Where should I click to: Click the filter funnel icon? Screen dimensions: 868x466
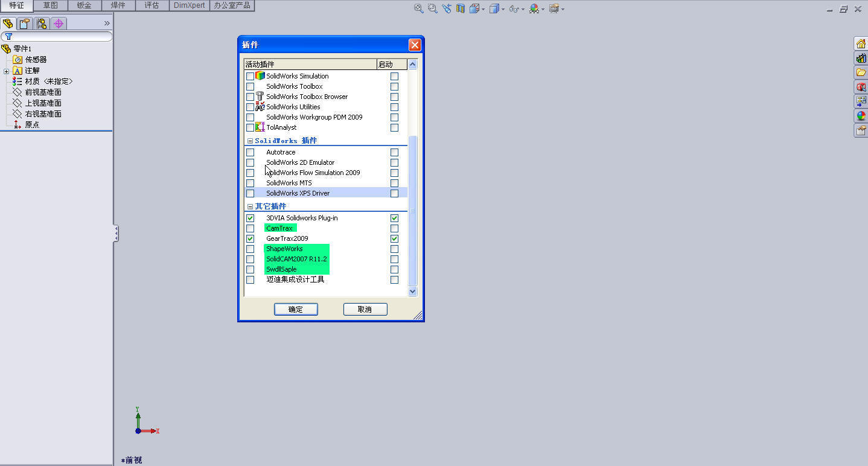coord(8,36)
